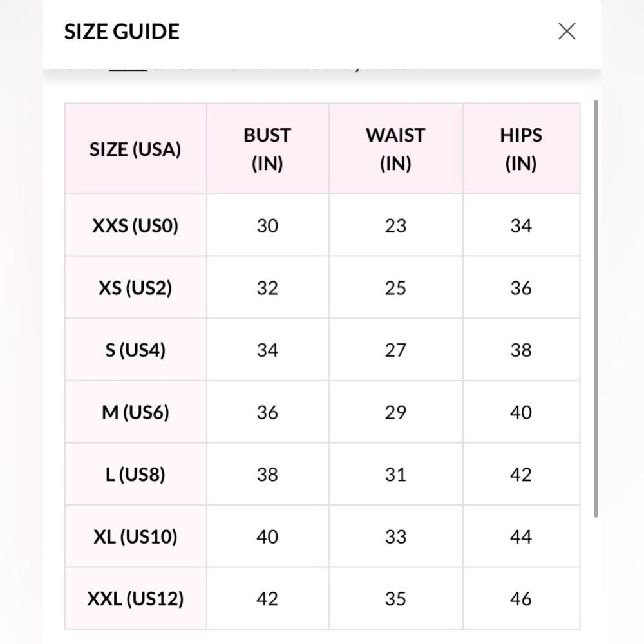The height and width of the screenshot is (644, 644).
Task: Click bust value 36 for size M
Action: (x=267, y=412)
